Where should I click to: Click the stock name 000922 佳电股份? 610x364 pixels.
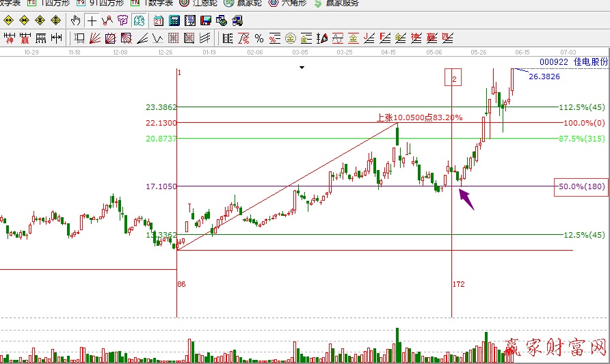(x=573, y=61)
